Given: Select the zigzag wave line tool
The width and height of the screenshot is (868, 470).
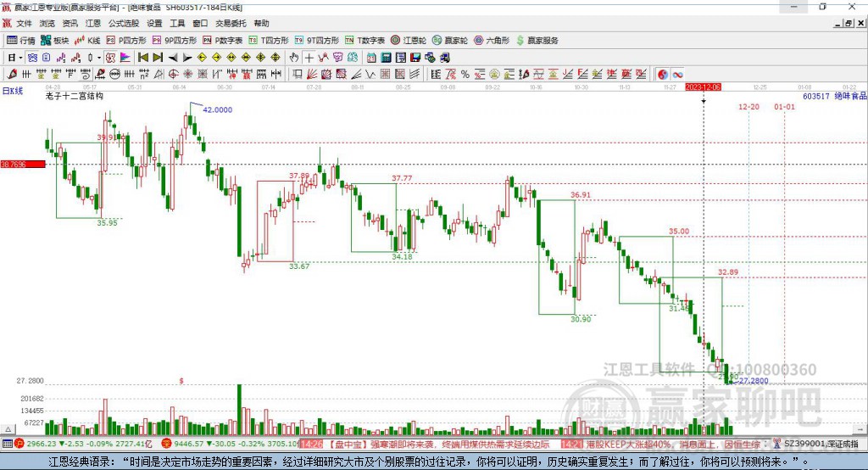Looking at the screenshot, I should (x=370, y=75).
